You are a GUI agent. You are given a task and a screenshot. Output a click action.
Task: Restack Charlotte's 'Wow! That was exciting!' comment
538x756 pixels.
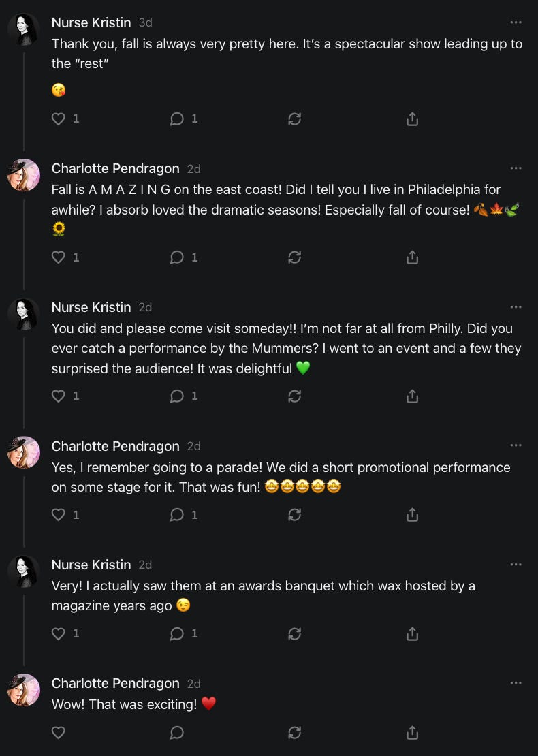coord(295,732)
